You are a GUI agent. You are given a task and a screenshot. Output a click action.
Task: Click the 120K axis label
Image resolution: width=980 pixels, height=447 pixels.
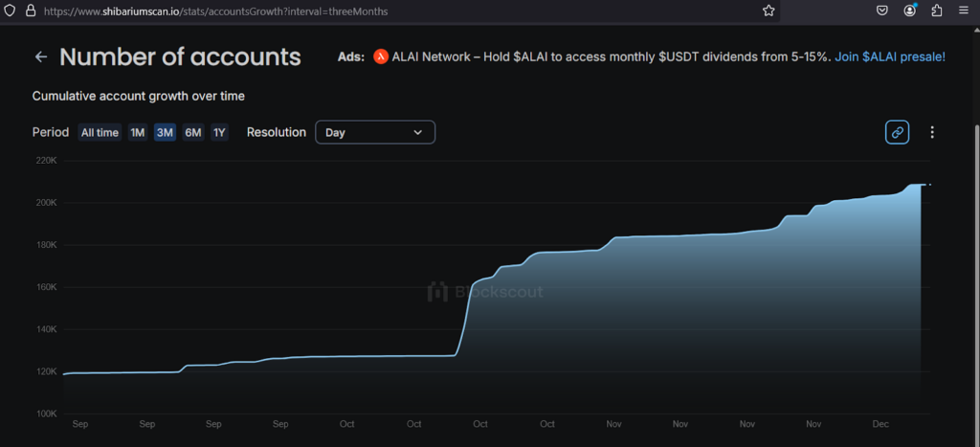pos(48,371)
